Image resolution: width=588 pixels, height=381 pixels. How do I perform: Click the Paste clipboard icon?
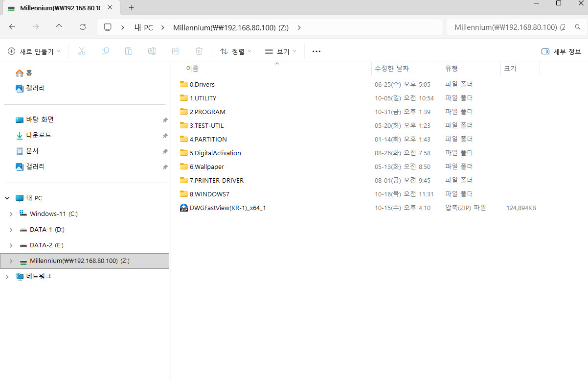(129, 51)
